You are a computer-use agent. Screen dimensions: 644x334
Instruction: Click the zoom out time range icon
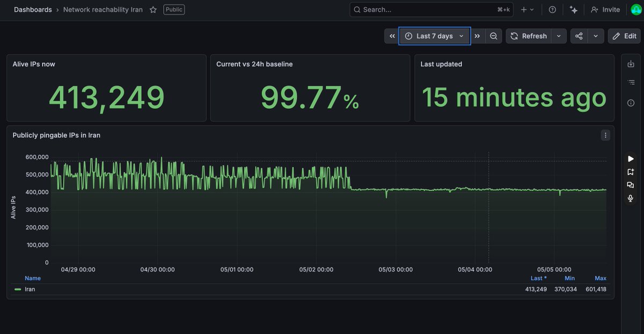494,36
